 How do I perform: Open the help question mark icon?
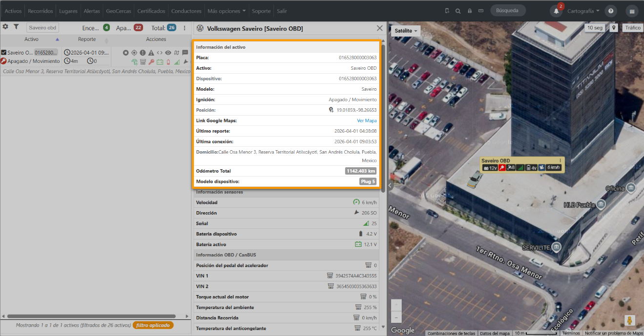click(611, 11)
